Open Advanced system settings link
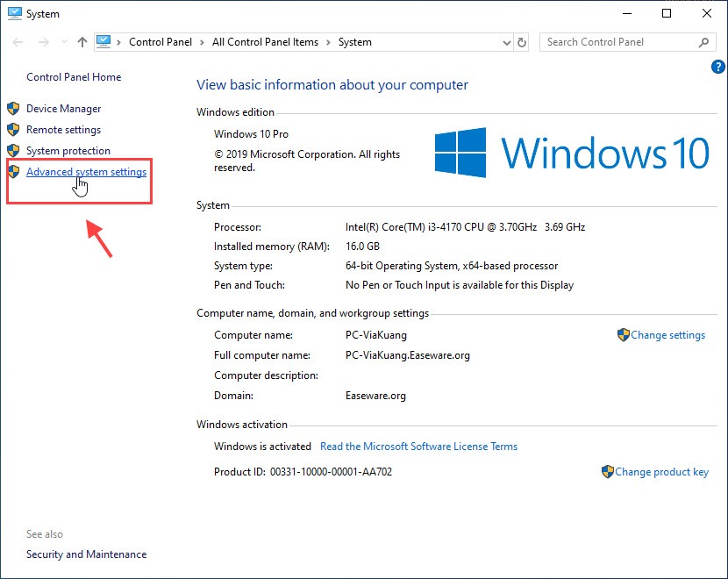 86,172
